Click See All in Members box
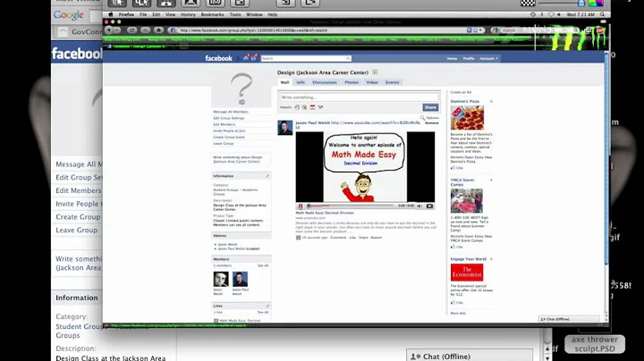 (x=263, y=265)
